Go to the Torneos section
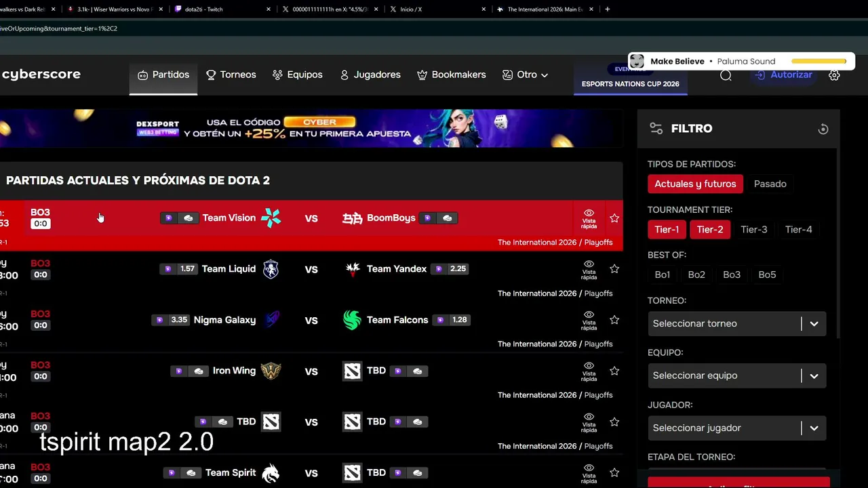Screen dimensions: 868x488 231,75
